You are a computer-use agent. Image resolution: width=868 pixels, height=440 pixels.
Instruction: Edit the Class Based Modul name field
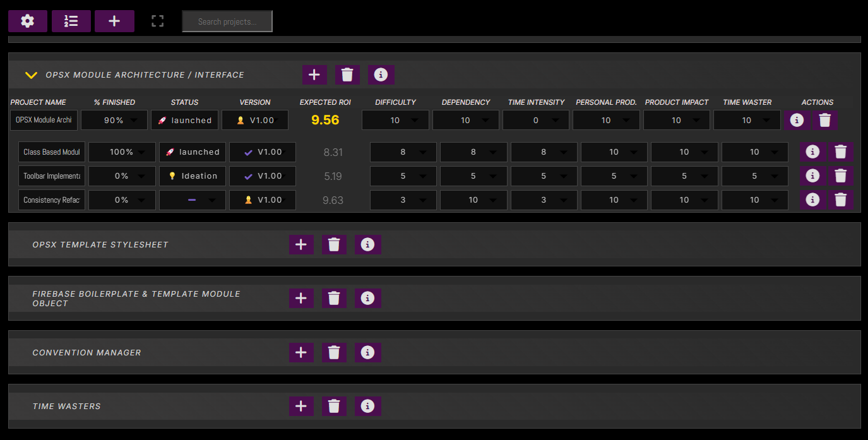click(52, 152)
